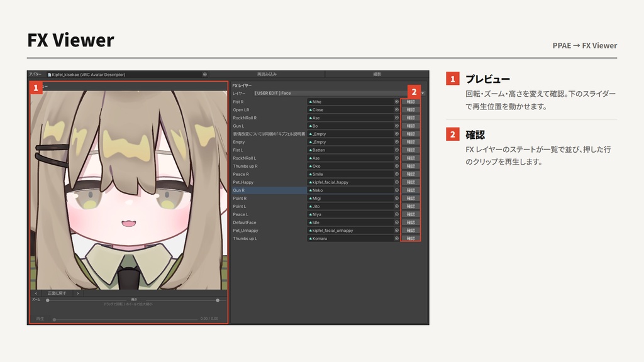Open the object picker for the Batten clip
The image size is (644, 362).
[x=397, y=150]
